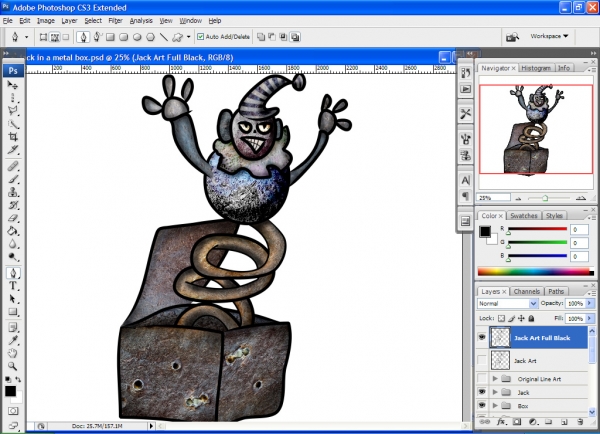The height and width of the screenshot is (434, 600).
Task: Switch to the Channels tab
Action: pos(527,292)
